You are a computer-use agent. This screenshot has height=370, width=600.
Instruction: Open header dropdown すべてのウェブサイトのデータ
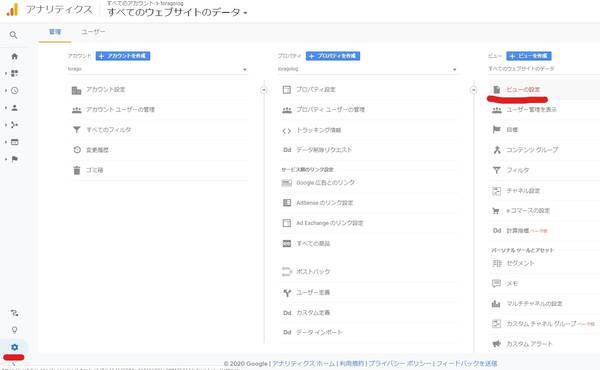[177, 12]
